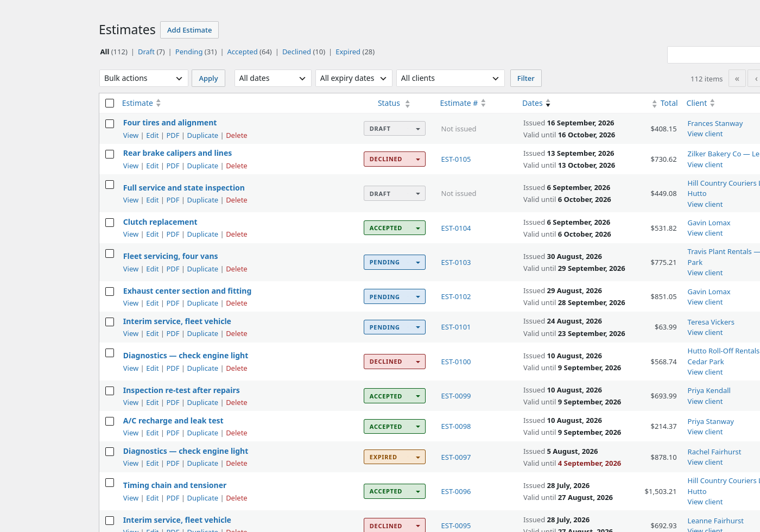Image resolution: width=760 pixels, height=532 pixels.
Task: Sort by Client column arrows
Action: tap(712, 103)
